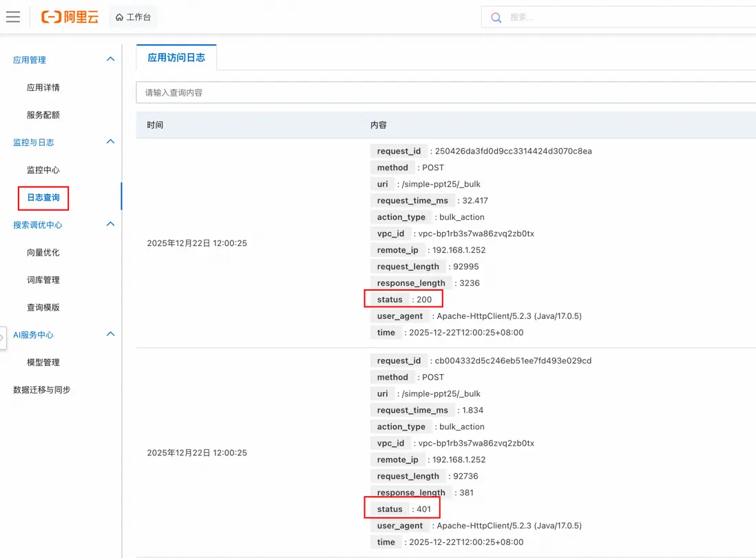Click the Alibaba Cloud logo
The image size is (756, 558).
tap(70, 17)
